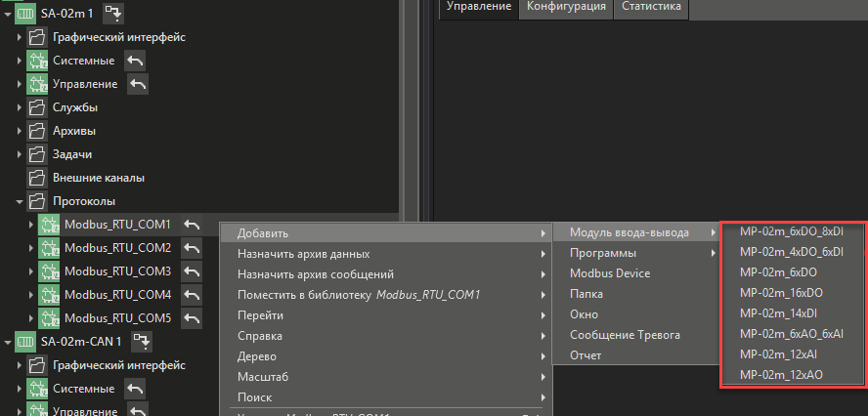Add a Modbus Device
The height and width of the screenshot is (416, 868).
pyautogui.click(x=636, y=273)
